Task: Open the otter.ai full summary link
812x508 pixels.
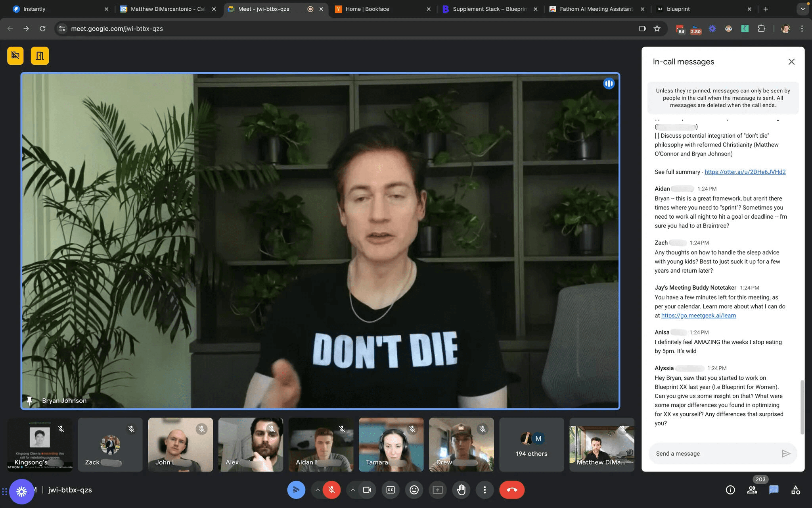Action: [745, 172]
